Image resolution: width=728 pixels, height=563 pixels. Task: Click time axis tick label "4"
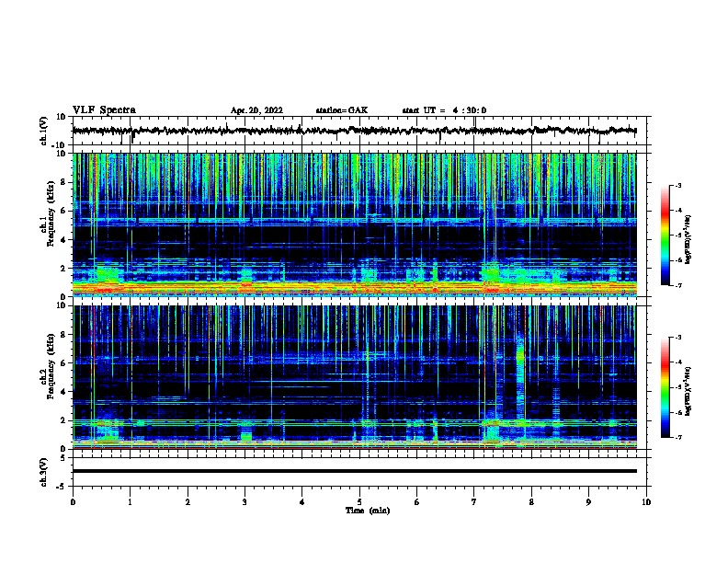302,502
